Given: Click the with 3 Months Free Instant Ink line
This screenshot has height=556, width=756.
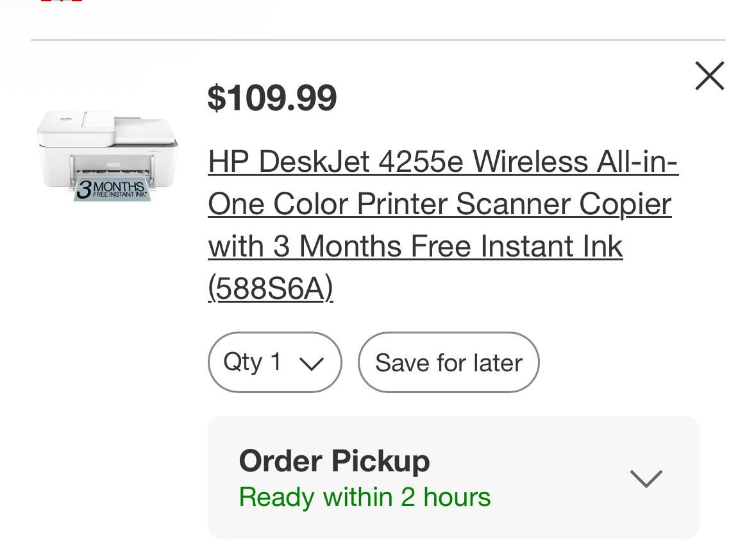Looking at the screenshot, I should click(x=415, y=246).
